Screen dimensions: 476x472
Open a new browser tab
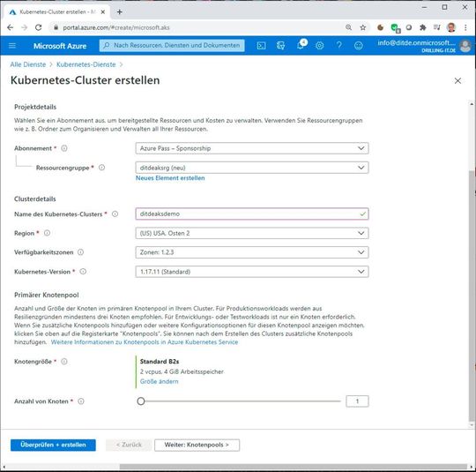[120, 11]
